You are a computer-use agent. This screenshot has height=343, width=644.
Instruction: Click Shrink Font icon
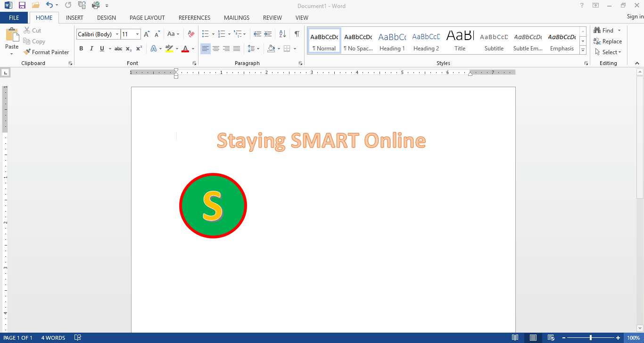pyautogui.click(x=157, y=34)
